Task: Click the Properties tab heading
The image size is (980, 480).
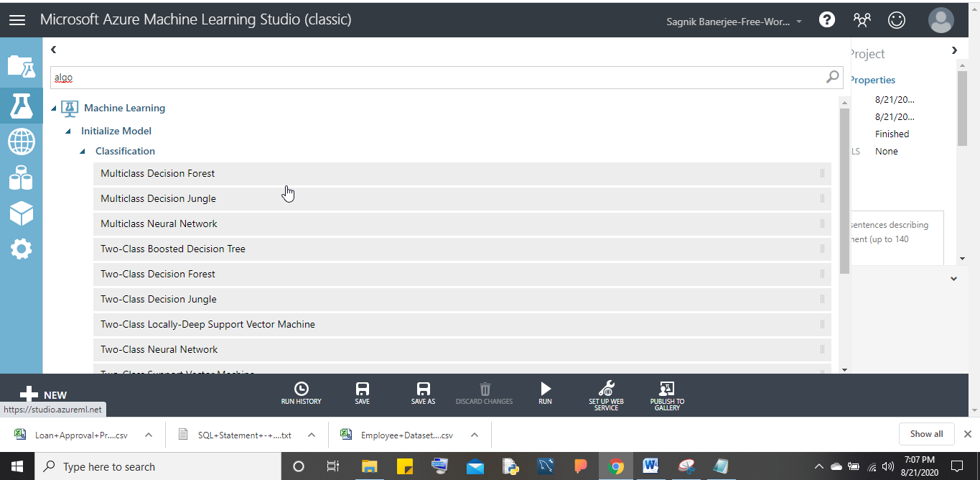Action: pyautogui.click(x=872, y=80)
